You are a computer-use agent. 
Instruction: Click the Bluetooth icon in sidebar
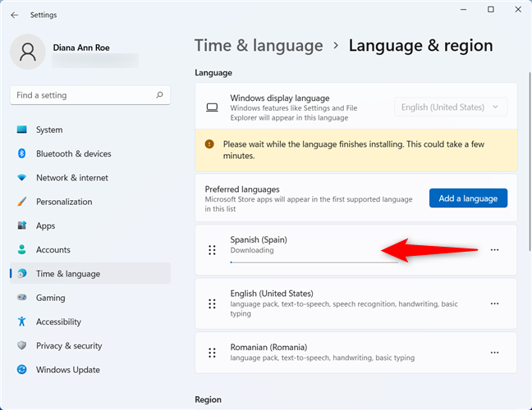click(x=21, y=153)
